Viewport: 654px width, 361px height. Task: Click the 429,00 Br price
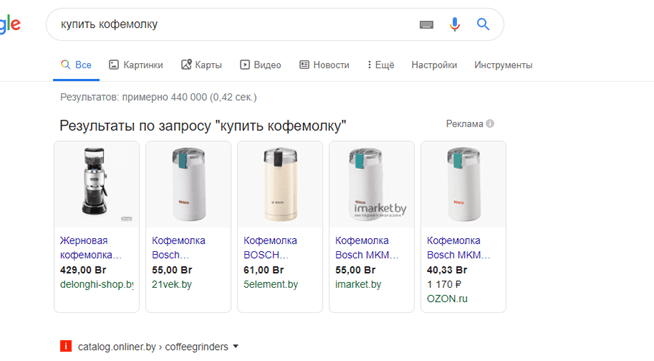pyautogui.click(x=83, y=270)
